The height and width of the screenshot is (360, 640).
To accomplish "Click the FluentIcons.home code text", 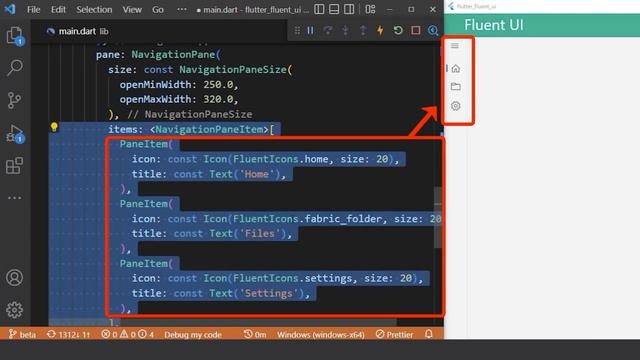I will tap(281, 159).
